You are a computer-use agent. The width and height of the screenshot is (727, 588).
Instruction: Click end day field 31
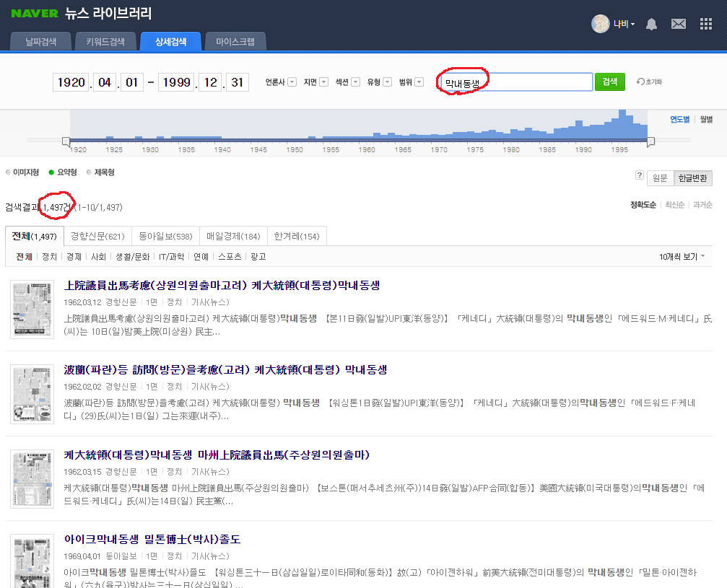click(238, 82)
